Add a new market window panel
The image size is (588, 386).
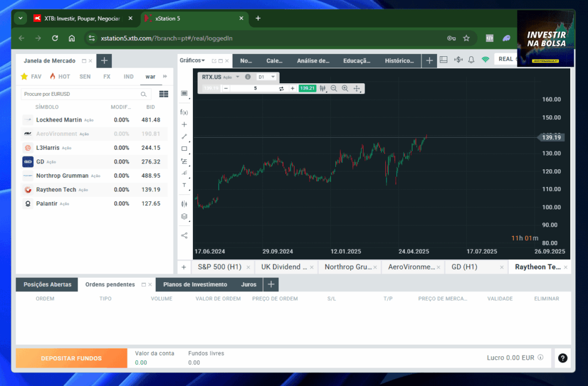click(x=105, y=61)
